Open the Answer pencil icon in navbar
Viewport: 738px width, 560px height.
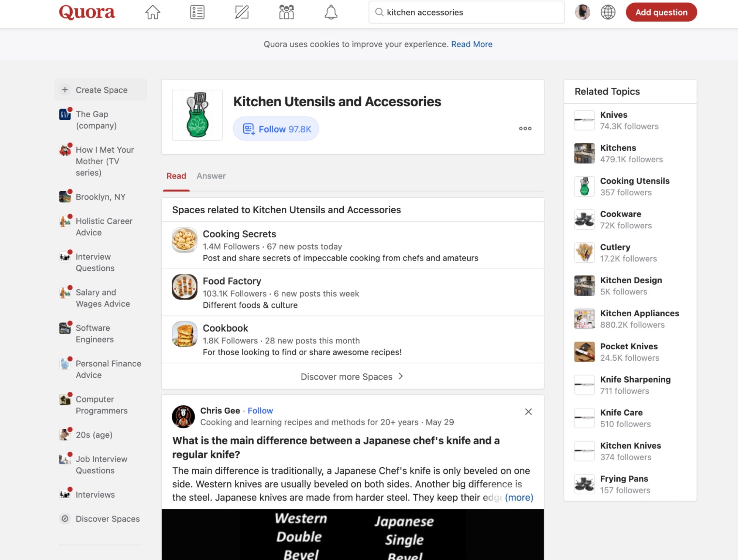(x=242, y=12)
